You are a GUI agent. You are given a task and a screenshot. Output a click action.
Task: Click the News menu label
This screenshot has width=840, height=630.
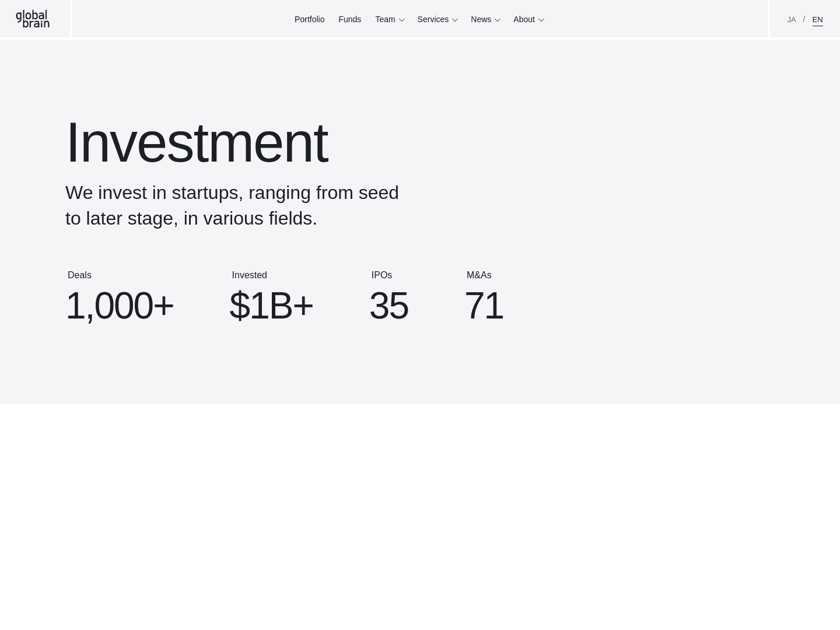click(481, 19)
